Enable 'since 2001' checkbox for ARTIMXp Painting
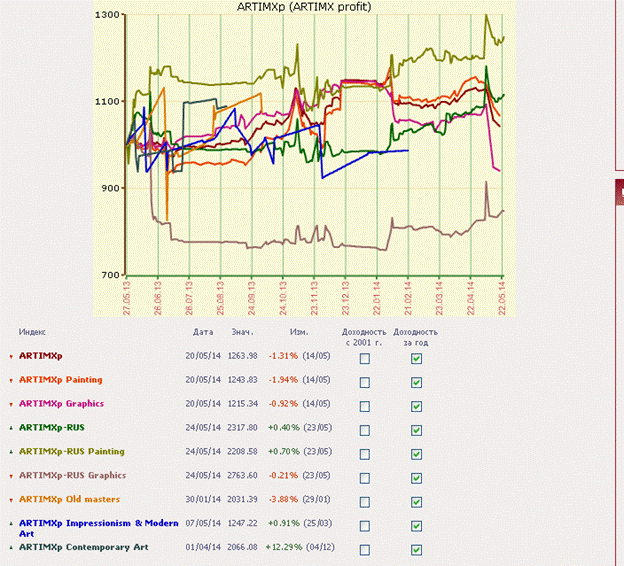Screen dimensions: 624x566 [365, 383]
